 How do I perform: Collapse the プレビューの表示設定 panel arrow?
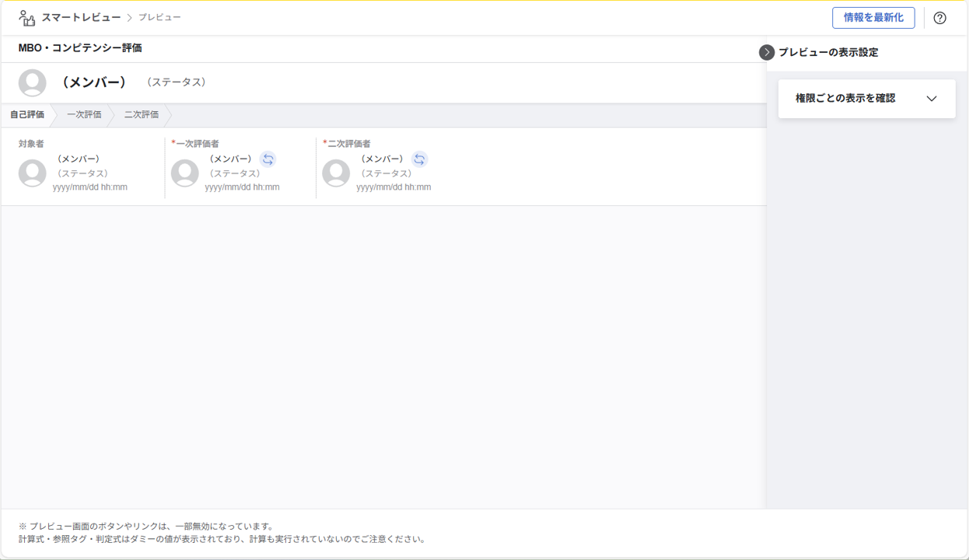[x=767, y=52]
